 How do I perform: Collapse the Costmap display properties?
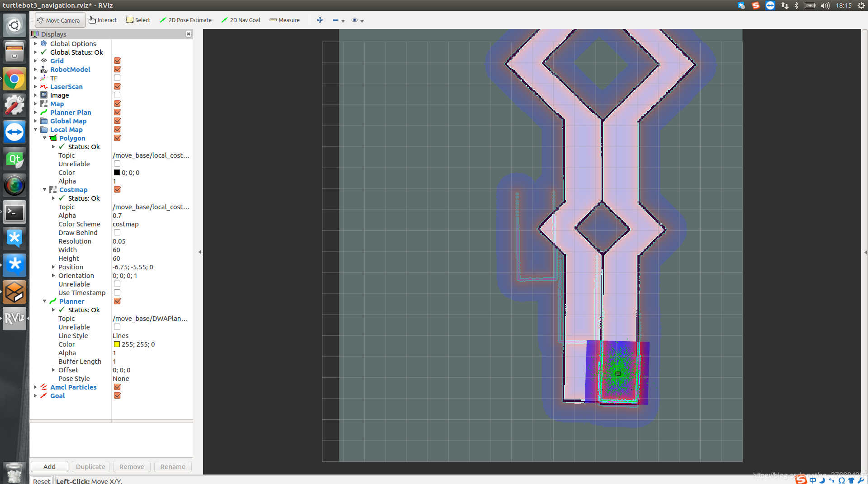coord(44,189)
